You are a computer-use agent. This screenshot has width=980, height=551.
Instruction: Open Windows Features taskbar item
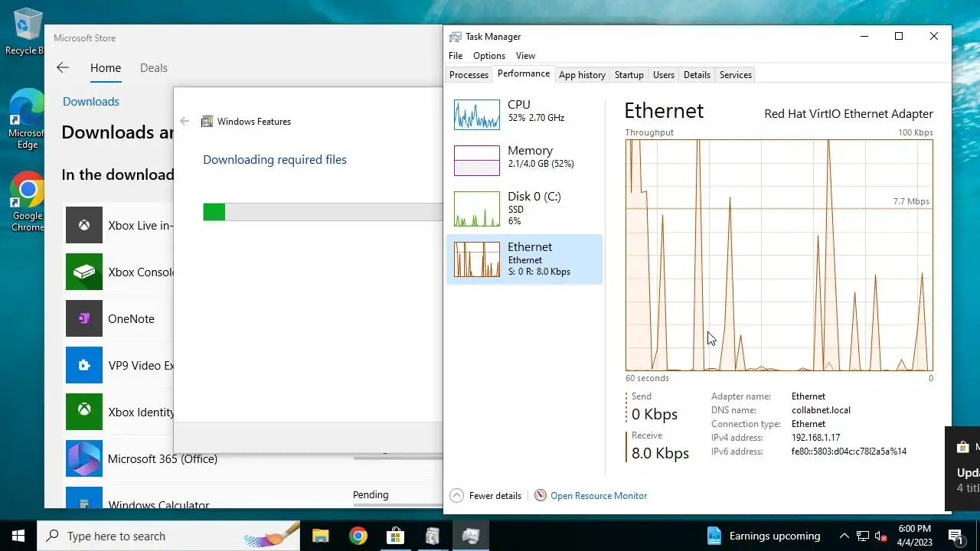point(433,536)
